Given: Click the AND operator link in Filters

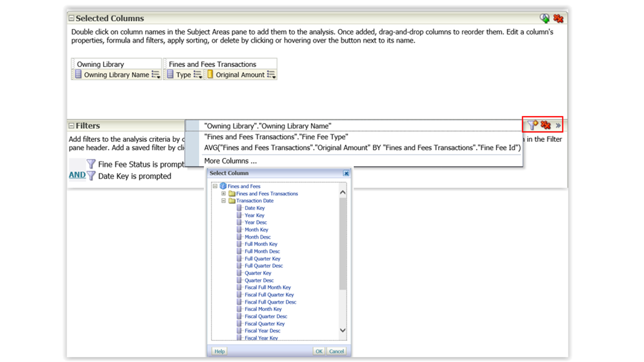Looking at the screenshot, I should point(77,175).
